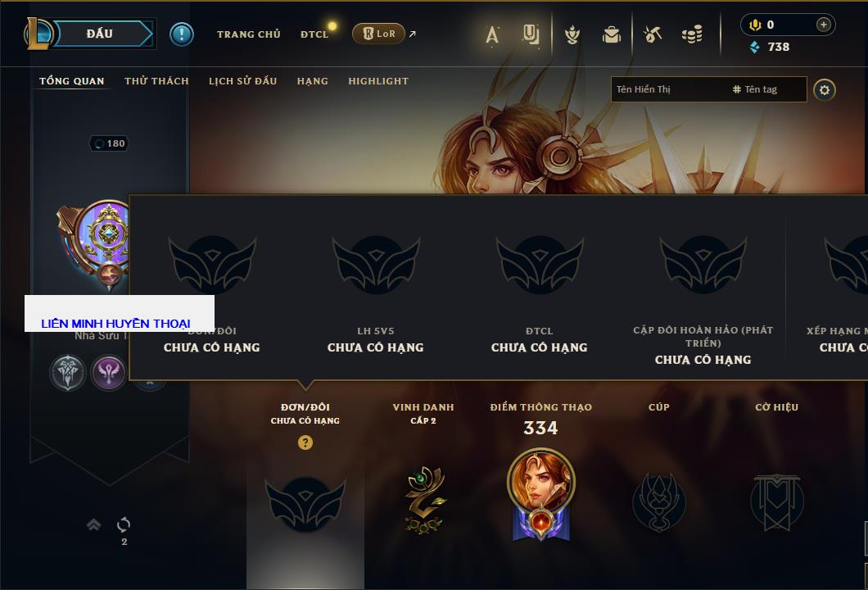Open TRANG CHỦ home menu
The height and width of the screenshot is (590, 868).
click(x=249, y=34)
